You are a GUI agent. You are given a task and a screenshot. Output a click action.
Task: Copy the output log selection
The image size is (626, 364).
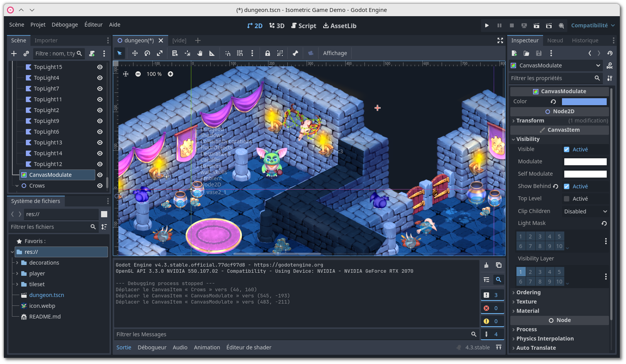(499, 265)
